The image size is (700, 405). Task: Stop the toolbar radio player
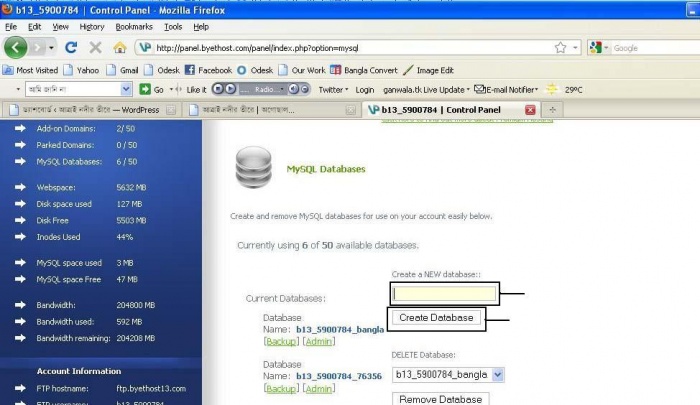(x=217, y=89)
